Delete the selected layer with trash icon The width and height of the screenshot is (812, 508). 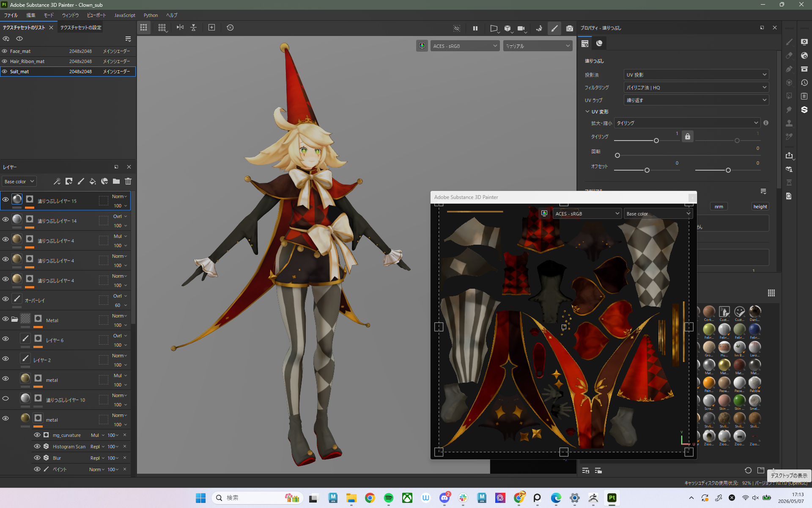pos(128,181)
